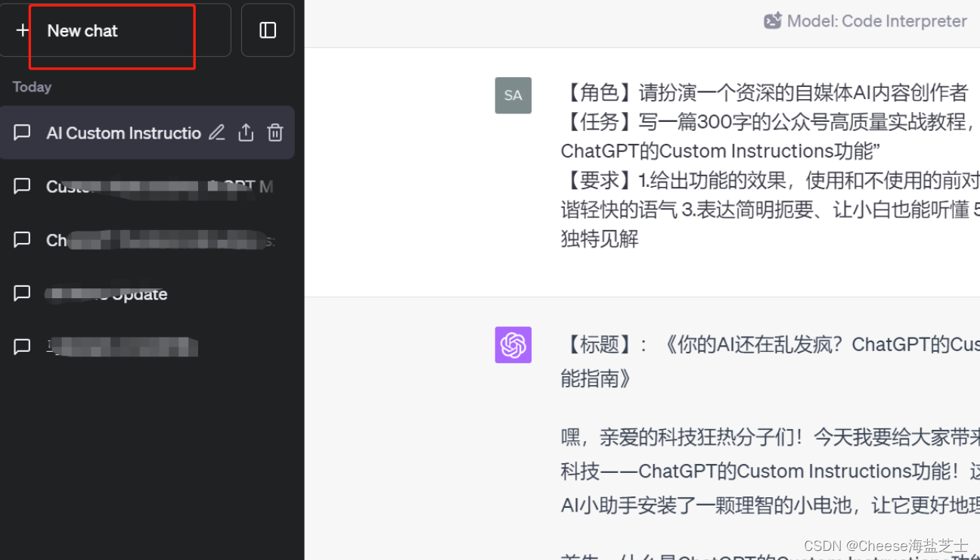Image resolution: width=980 pixels, height=560 pixels.
Task: Click the line starting 'AI小助手安装了'
Action: click(x=771, y=505)
